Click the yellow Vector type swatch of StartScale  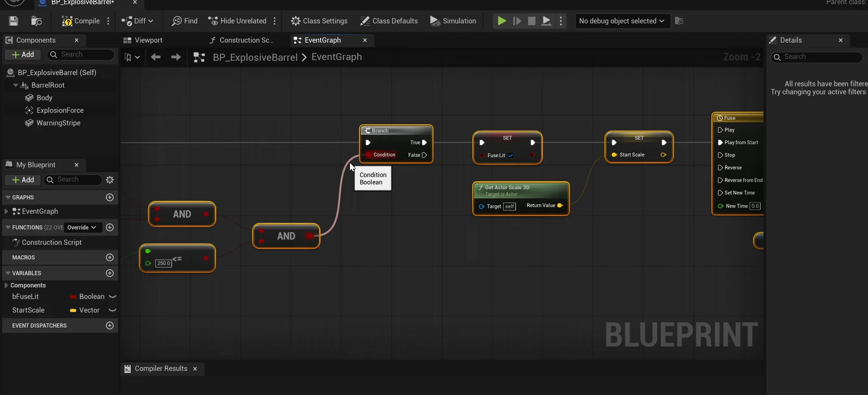coord(73,310)
